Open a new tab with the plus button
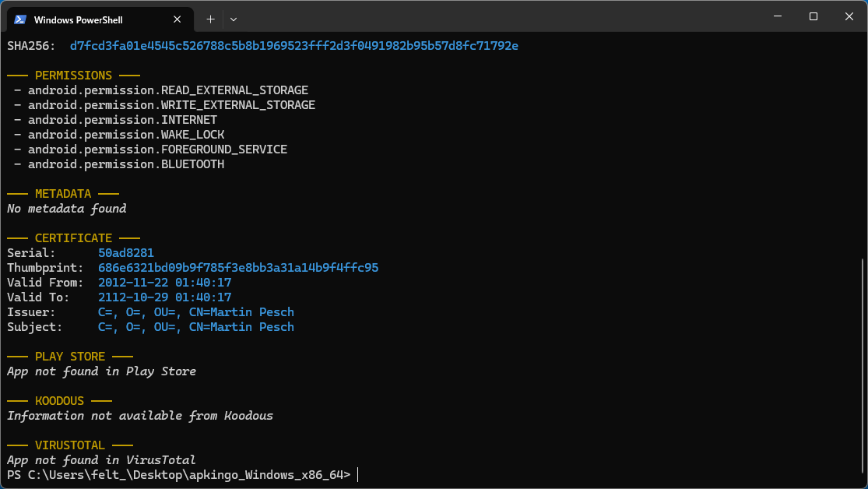The image size is (868, 489). (210, 19)
